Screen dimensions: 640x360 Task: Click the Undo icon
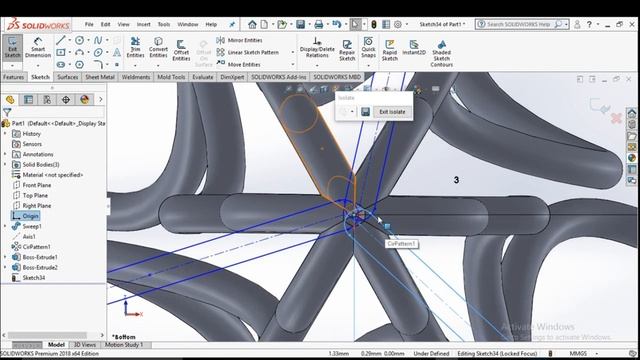coord(337,24)
